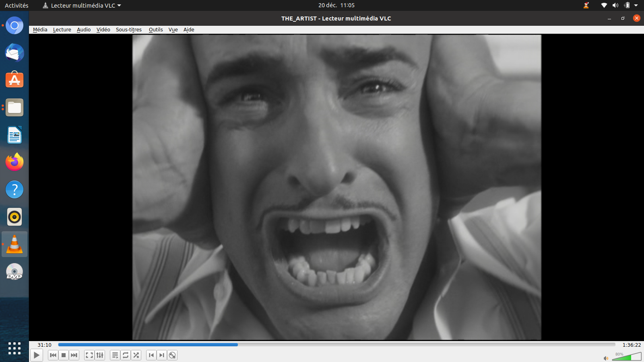The height and width of the screenshot is (362, 644).
Task: Open extended settings and effects panel
Action: 100,355
